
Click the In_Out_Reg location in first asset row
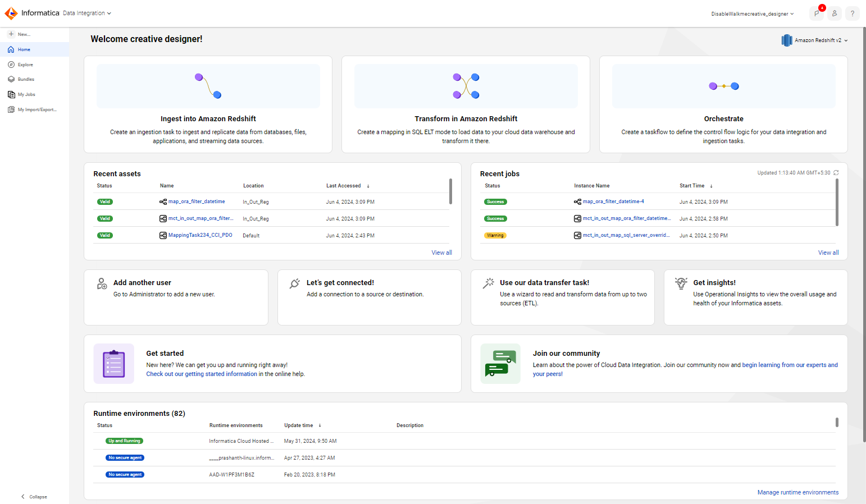[256, 202]
